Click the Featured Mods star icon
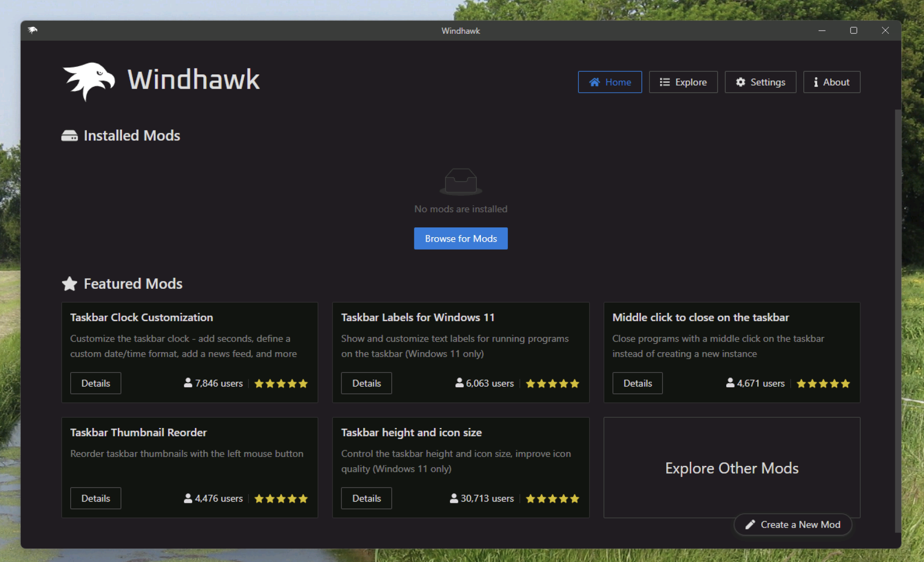 (x=69, y=283)
